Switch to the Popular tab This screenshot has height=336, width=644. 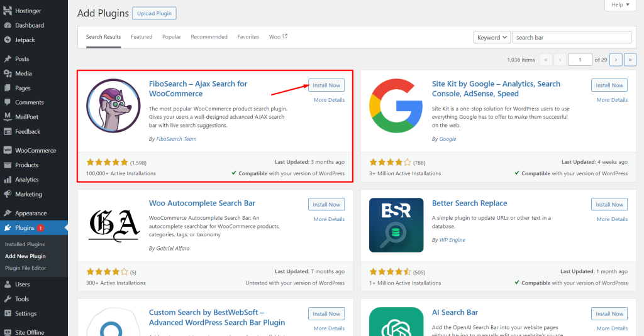(x=172, y=37)
